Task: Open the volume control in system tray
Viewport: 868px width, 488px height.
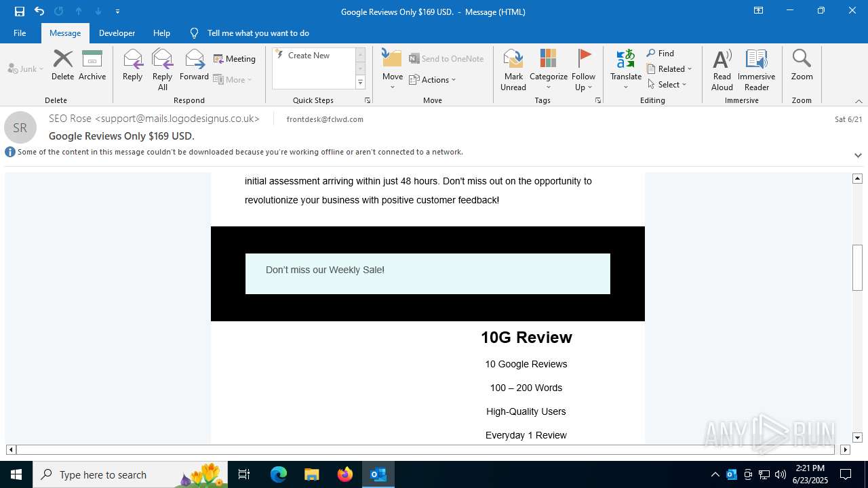Action: [781, 474]
